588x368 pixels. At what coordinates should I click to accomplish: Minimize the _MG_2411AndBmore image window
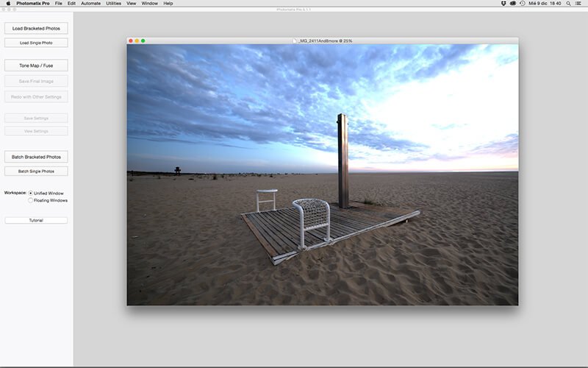[x=137, y=40]
